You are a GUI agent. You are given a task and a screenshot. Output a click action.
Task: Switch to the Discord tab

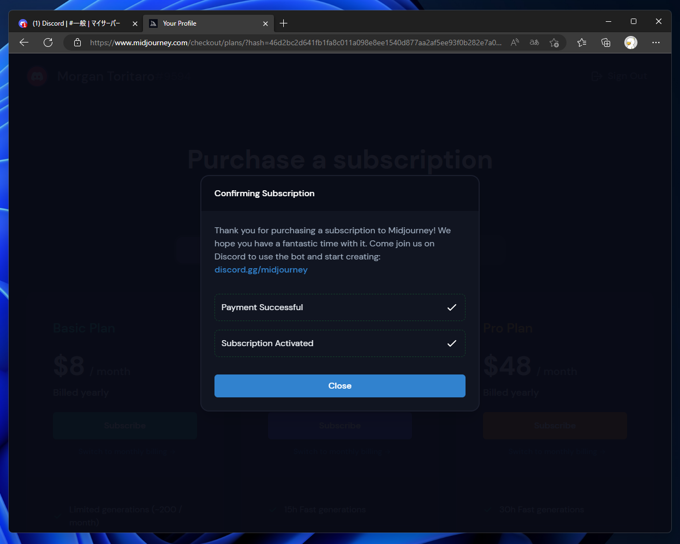click(75, 23)
